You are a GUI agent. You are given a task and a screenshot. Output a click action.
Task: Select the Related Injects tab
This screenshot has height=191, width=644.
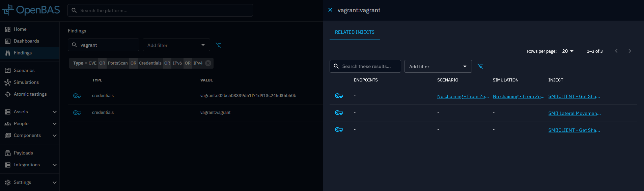(x=355, y=32)
